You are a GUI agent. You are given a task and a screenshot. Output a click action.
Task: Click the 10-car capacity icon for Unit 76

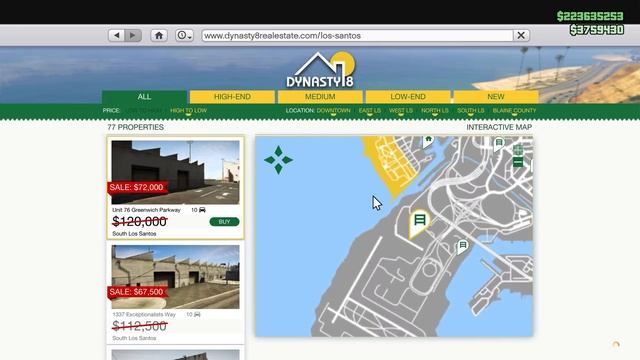(x=202, y=210)
